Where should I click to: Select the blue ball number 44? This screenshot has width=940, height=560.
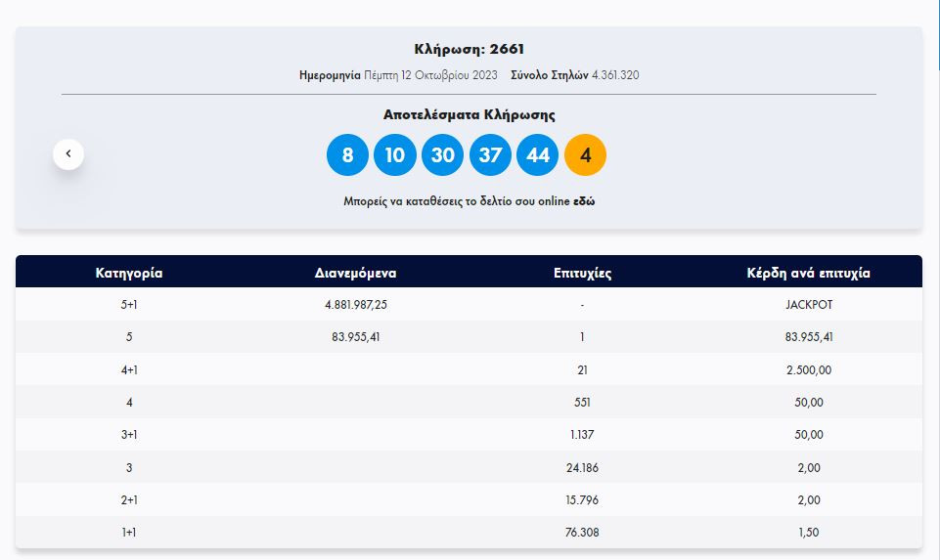pyautogui.click(x=537, y=155)
